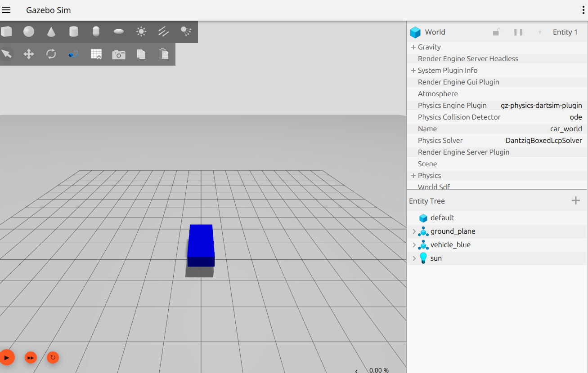Expand the stats arrow beside 0.00 %
Image resolution: width=588 pixels, height=373 pixels.
[x=356, y=370]
